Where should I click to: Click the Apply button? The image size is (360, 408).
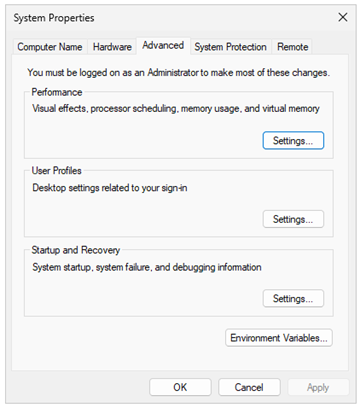(x=318, y=387)
